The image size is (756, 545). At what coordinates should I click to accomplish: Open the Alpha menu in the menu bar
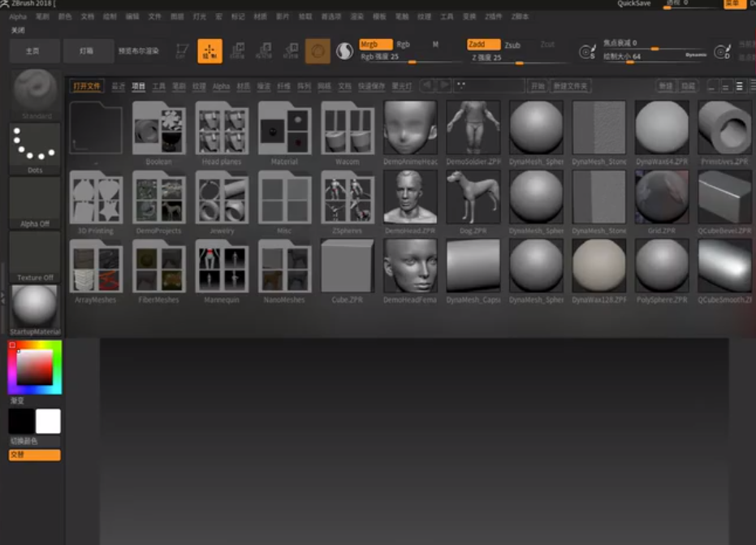click(18, 16)
